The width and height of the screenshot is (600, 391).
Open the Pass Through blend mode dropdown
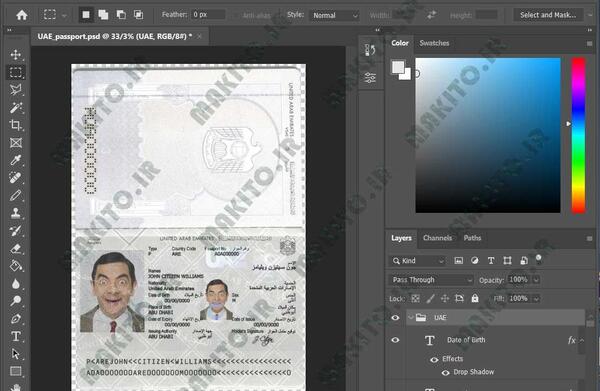431,280
